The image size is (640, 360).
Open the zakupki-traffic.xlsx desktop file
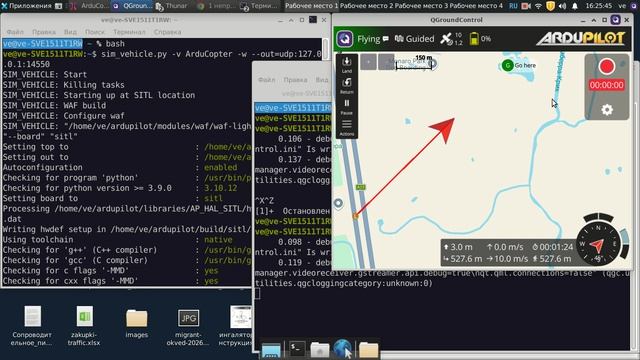84,325
